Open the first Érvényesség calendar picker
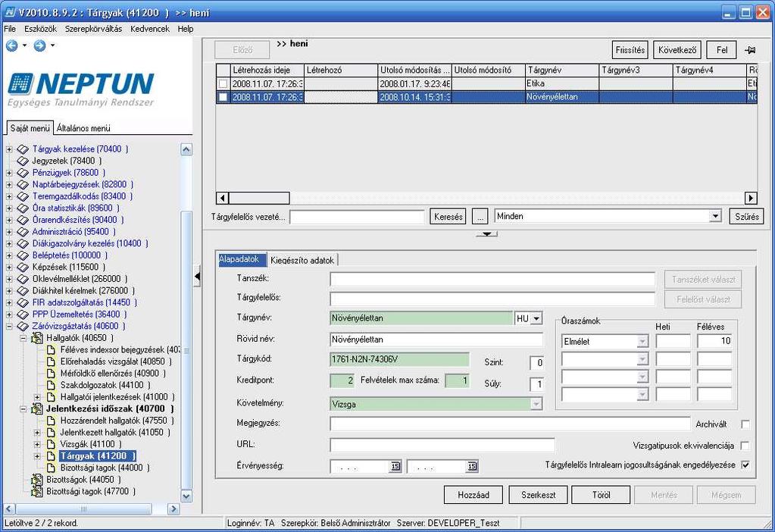This screenshot has height=532, width=775. [x=395, y=466]
